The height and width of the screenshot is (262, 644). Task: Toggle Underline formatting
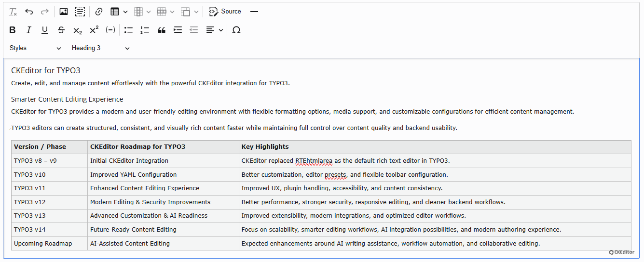45,30
